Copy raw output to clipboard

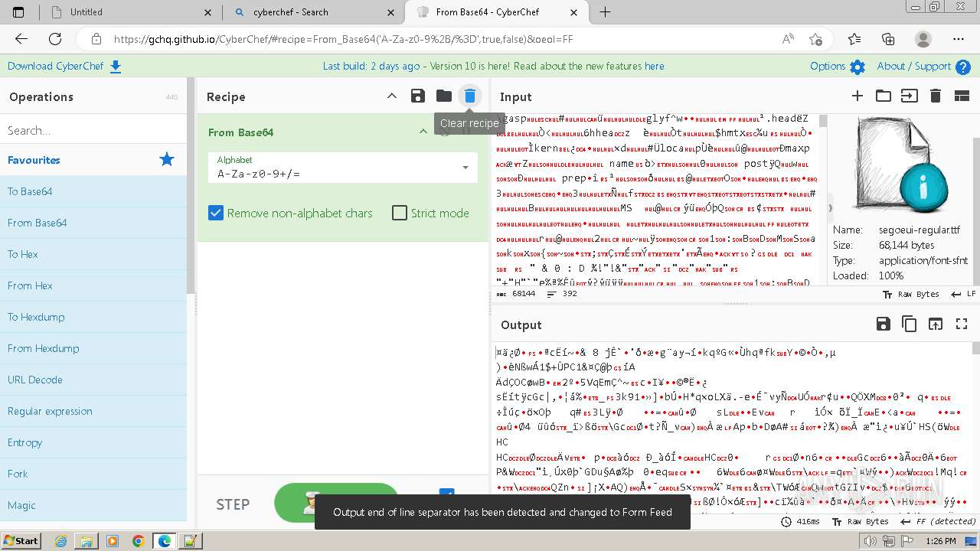click(910, 324)
